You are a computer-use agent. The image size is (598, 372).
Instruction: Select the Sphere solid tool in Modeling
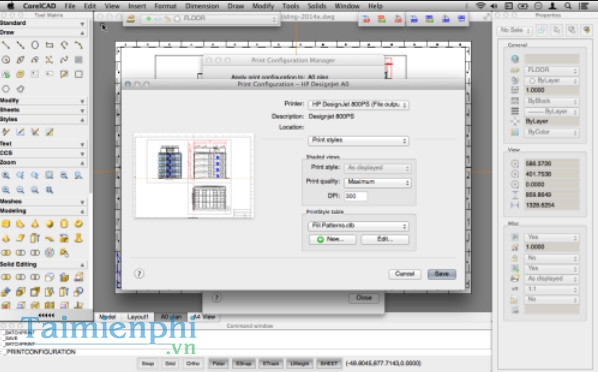[x=49, y=224]
